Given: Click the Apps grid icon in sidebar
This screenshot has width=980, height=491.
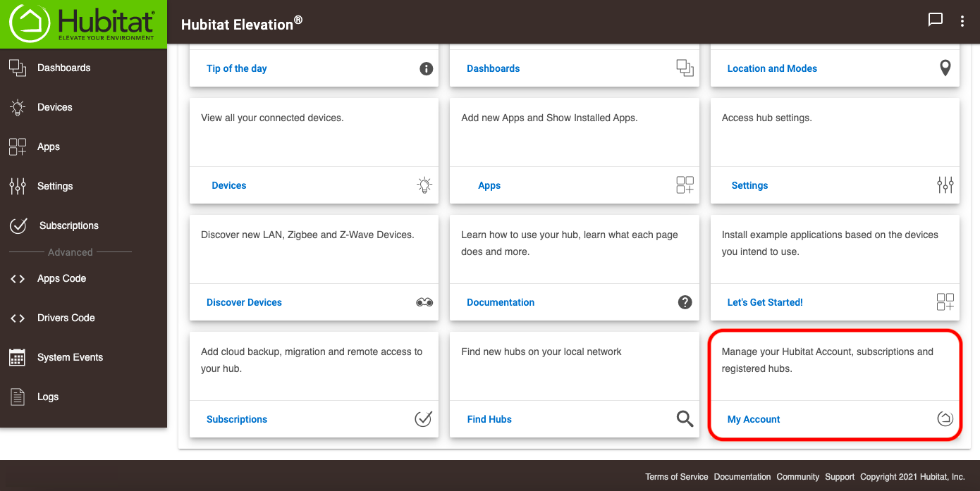Looking at the screenshot, I should [x=17, y=147].
